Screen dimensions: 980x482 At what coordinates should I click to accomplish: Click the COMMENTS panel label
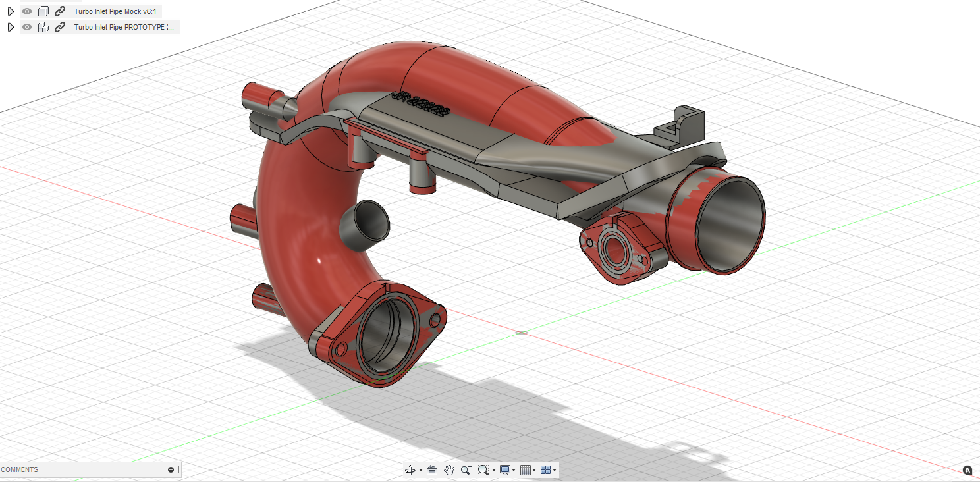(x=20, y=469)
